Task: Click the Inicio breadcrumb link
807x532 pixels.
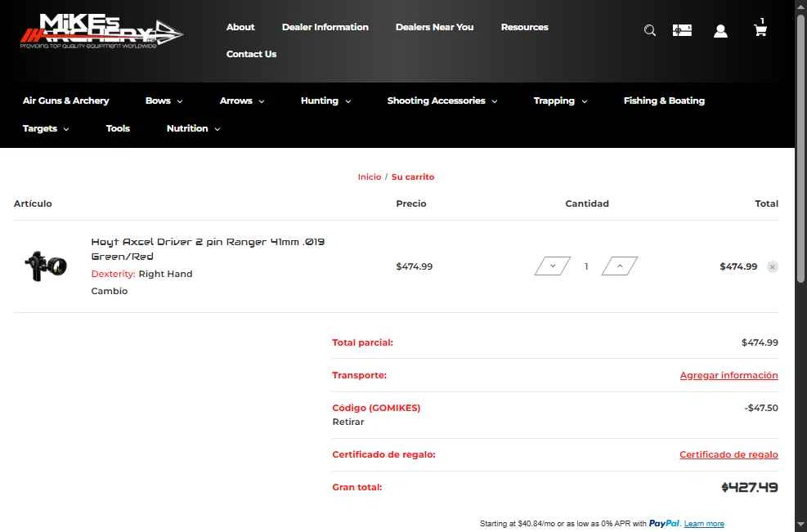Action: click(x=370, y=177)
